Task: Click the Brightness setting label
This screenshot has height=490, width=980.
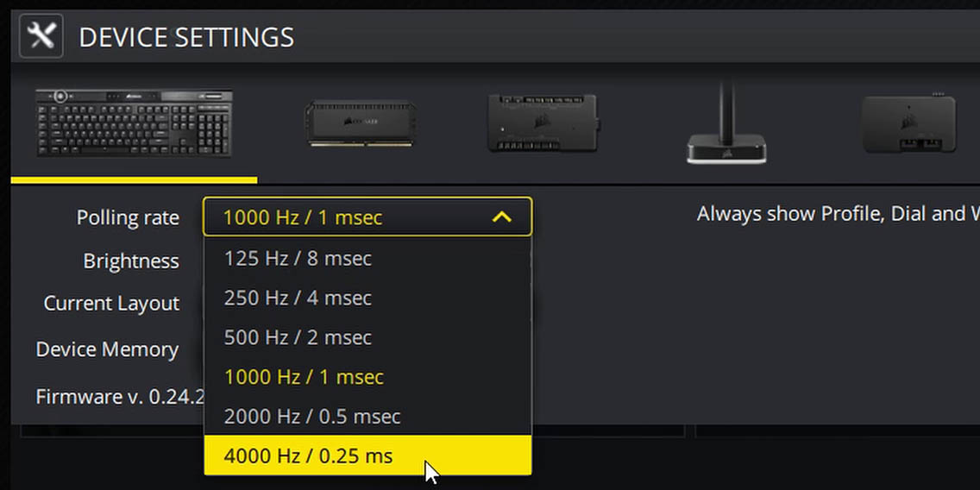Action: pyautogui.click(x=131, y=261)
